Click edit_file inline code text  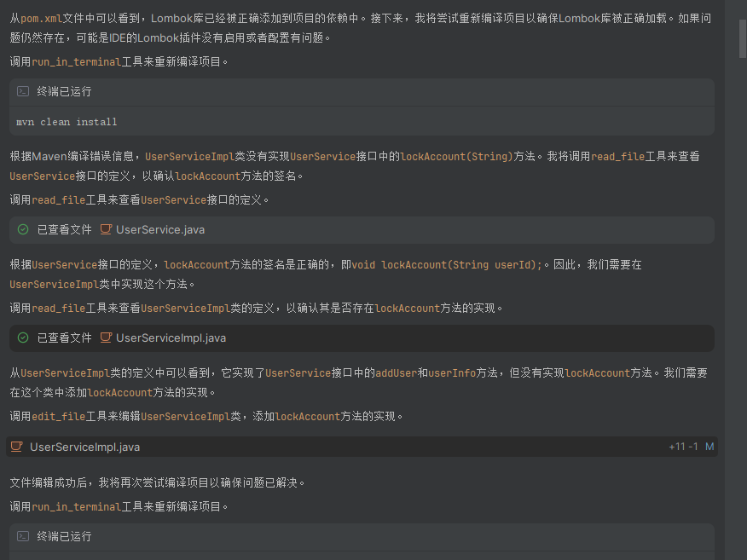pos(58,416)
